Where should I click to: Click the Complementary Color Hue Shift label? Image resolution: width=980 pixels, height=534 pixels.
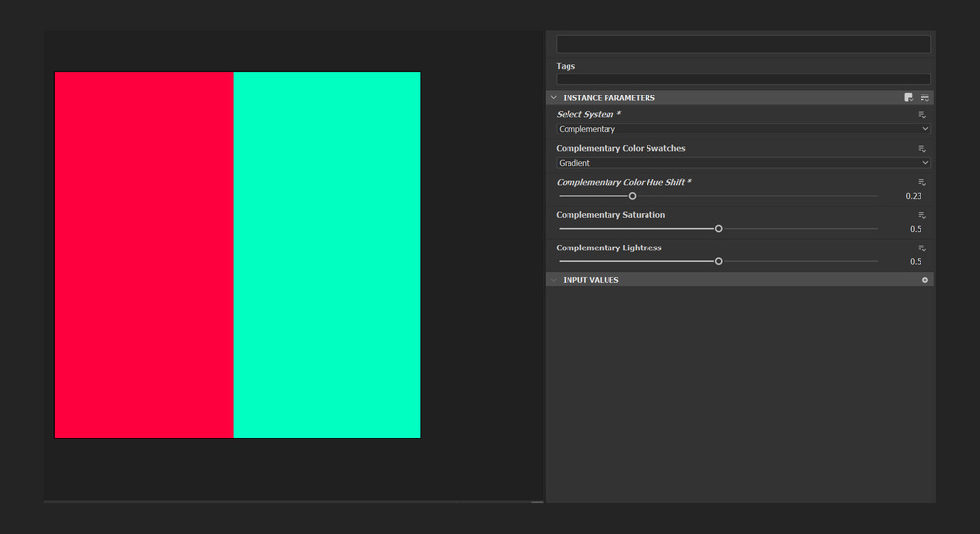624,182
